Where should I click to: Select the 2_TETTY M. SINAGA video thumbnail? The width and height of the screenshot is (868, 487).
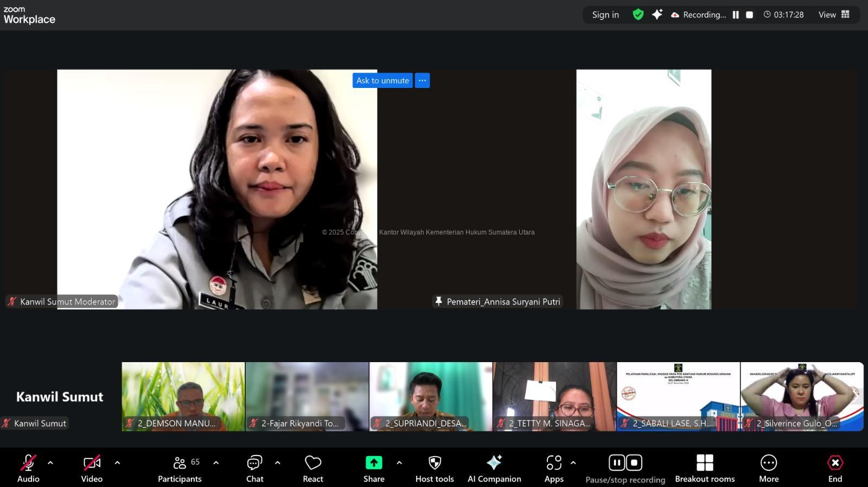[x=554, y=396]
